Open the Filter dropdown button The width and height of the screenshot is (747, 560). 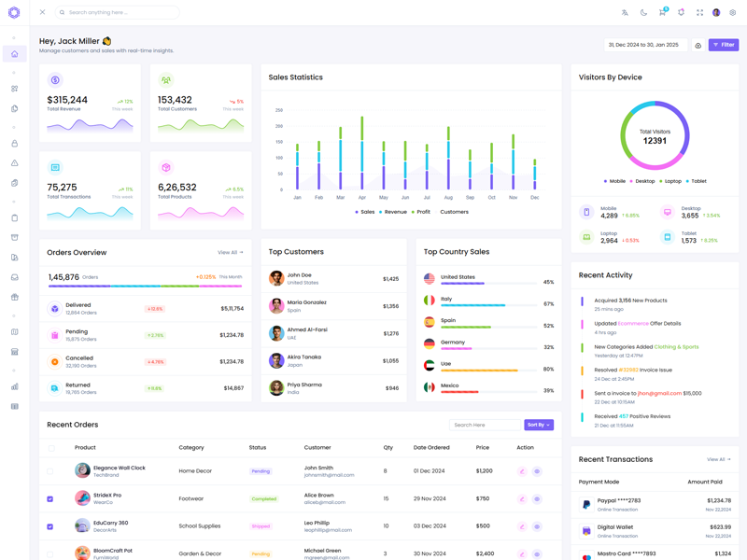click(x=724, y=45)
